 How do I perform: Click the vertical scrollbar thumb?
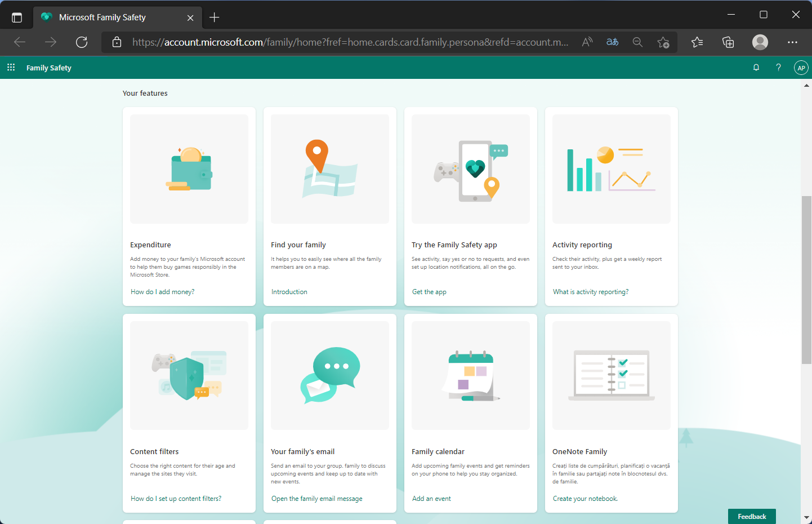coord(806,280)
